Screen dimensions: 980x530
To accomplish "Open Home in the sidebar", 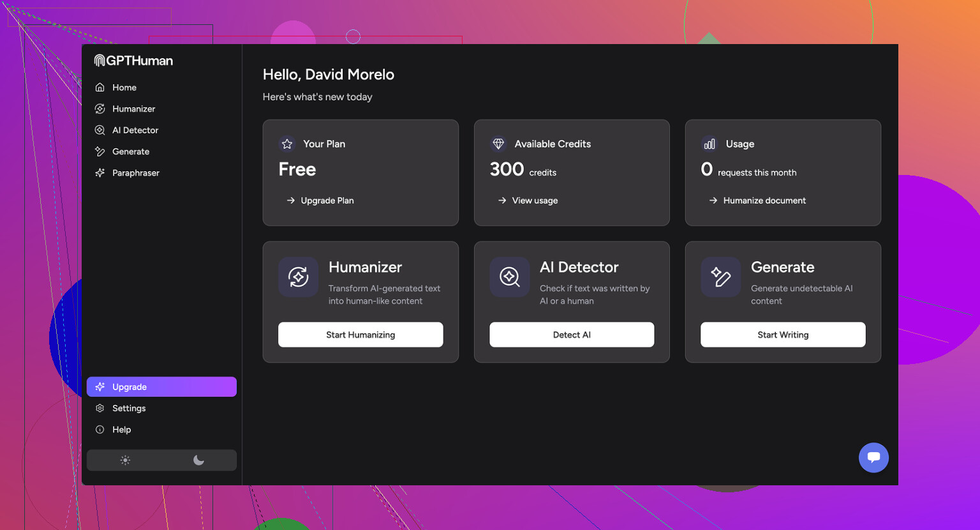I will coord(124,87).
